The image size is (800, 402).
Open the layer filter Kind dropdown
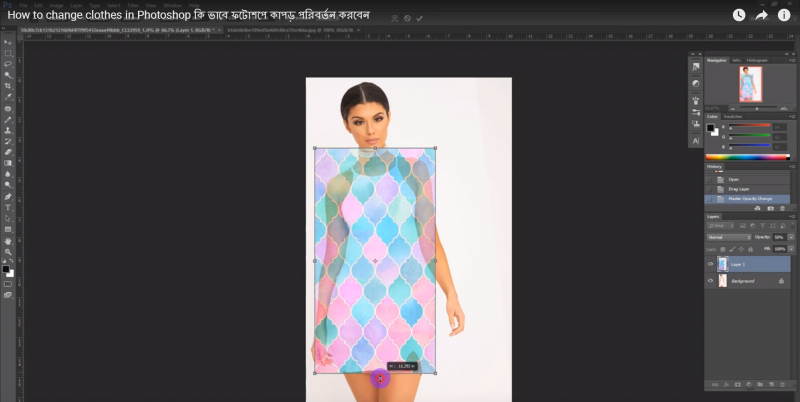point(720,225)
